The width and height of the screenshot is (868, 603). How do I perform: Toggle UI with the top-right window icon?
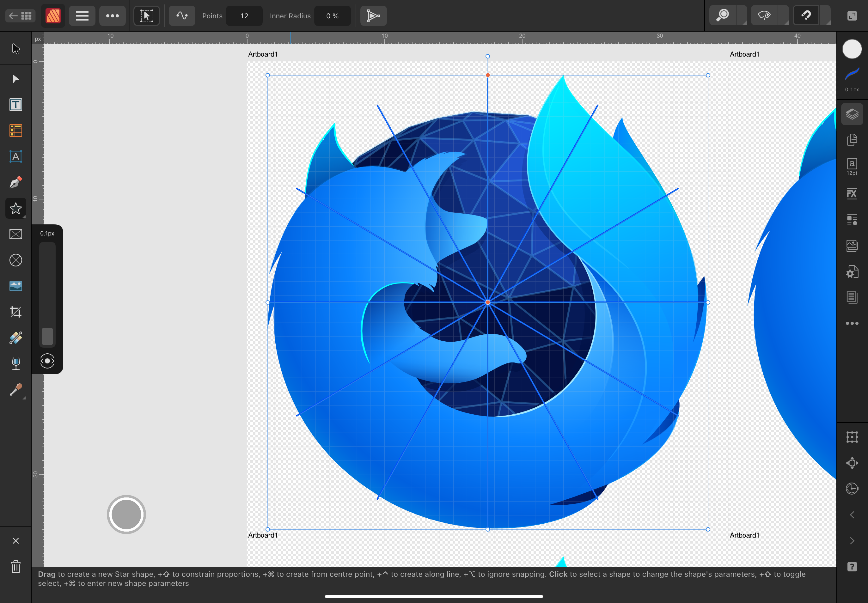tap(852, 16)
